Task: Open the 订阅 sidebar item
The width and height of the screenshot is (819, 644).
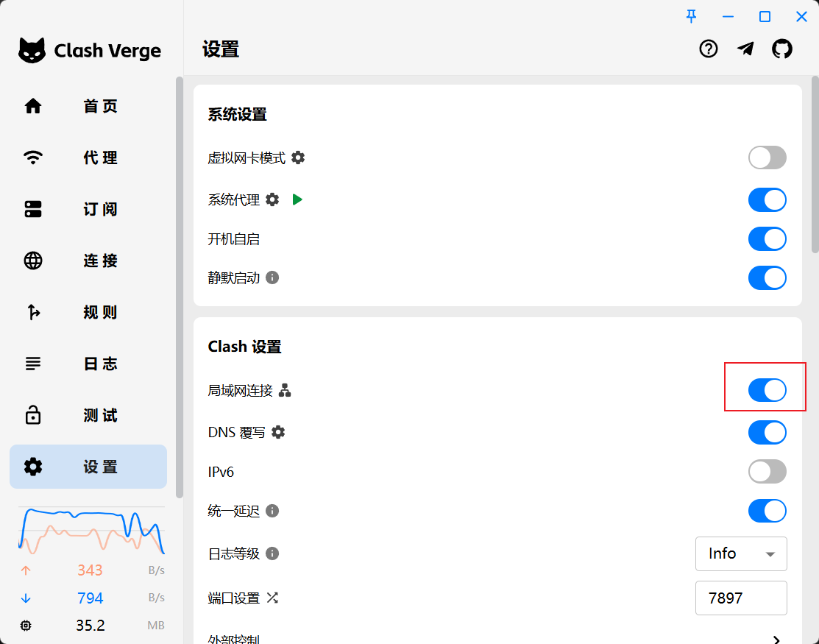Action: coord(88,209)
